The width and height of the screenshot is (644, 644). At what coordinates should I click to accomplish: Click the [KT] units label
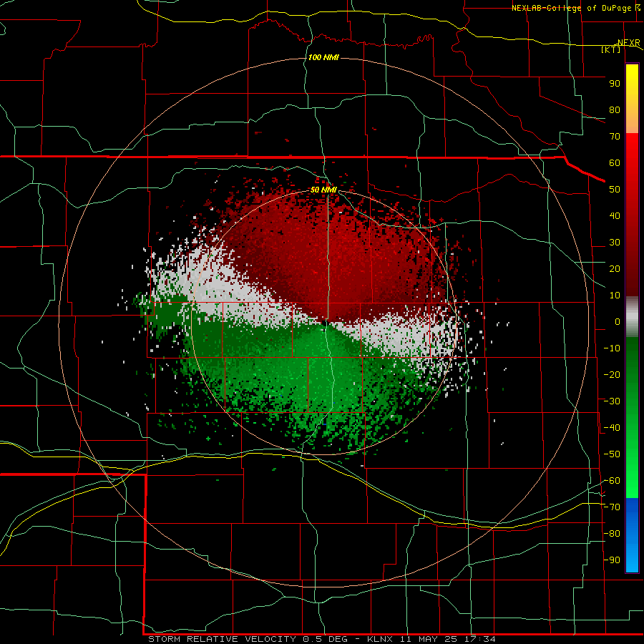(611, 49)
